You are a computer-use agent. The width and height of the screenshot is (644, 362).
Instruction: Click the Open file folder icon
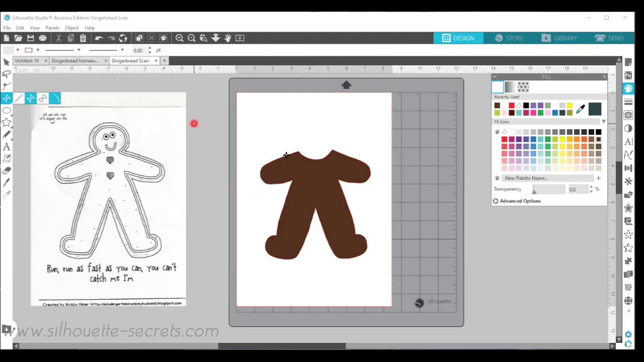[x=19, y=38]
